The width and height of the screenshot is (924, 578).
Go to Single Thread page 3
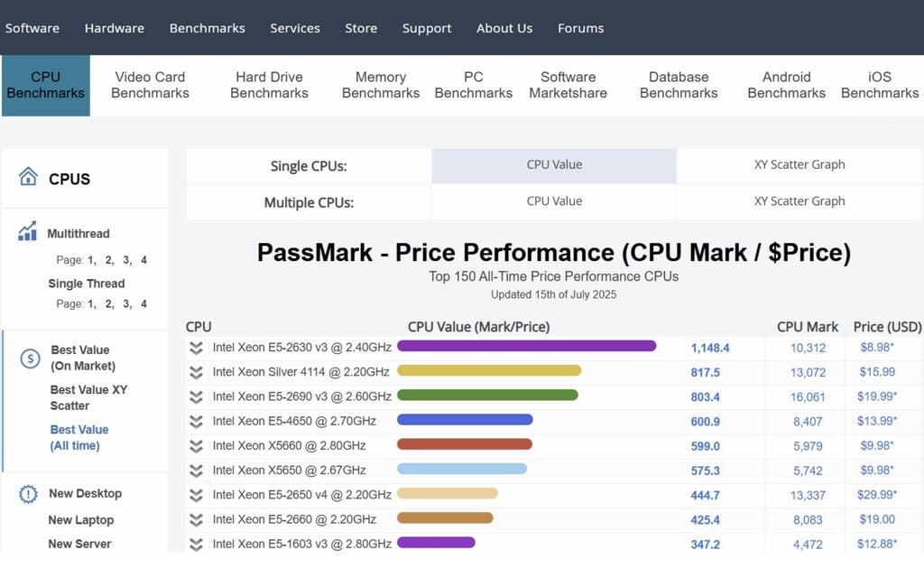(x=126, y=304)
